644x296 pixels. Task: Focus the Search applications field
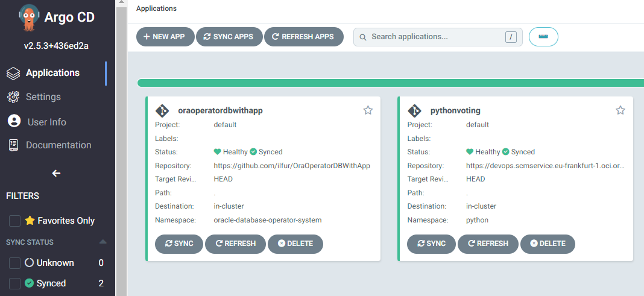pos(437,37)
